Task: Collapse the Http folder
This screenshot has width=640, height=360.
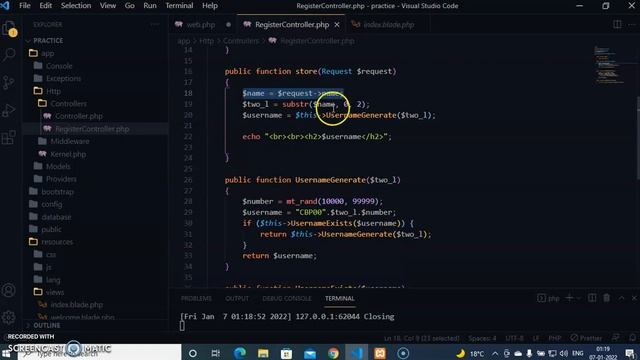Action: click(53, 91)
